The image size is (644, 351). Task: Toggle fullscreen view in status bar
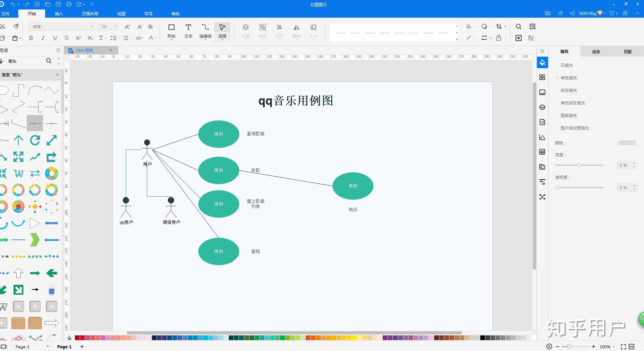click(623, 347)
